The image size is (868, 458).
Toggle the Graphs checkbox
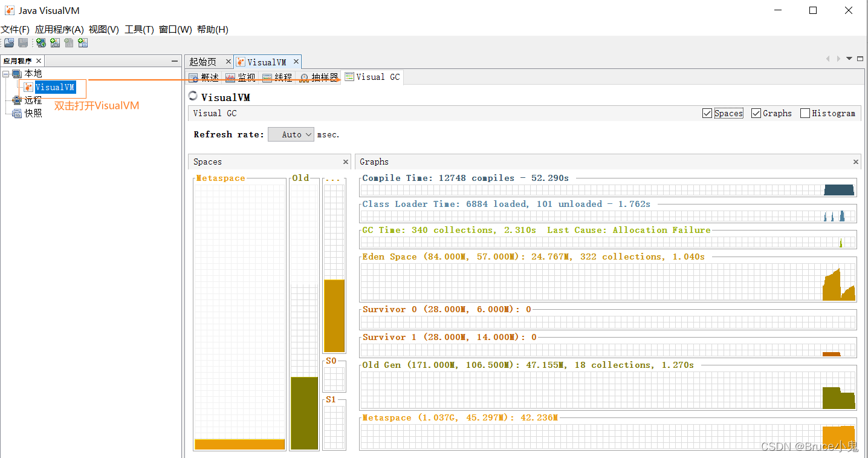click(x=756, y=113)
